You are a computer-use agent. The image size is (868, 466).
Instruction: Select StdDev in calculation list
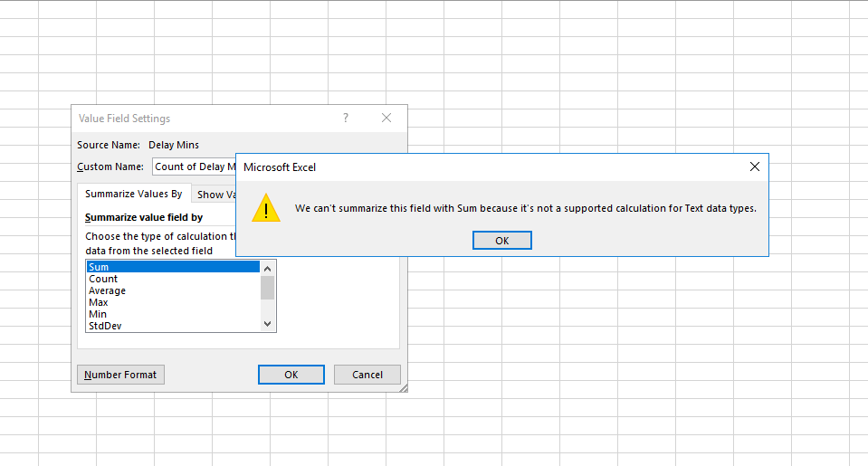[x=173, y=326]
